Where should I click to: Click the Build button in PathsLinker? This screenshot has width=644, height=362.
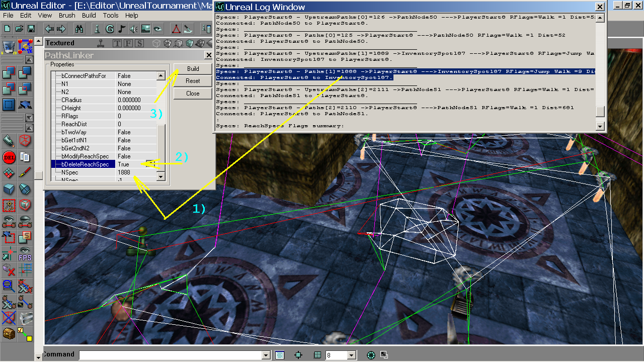pos(193,69)
